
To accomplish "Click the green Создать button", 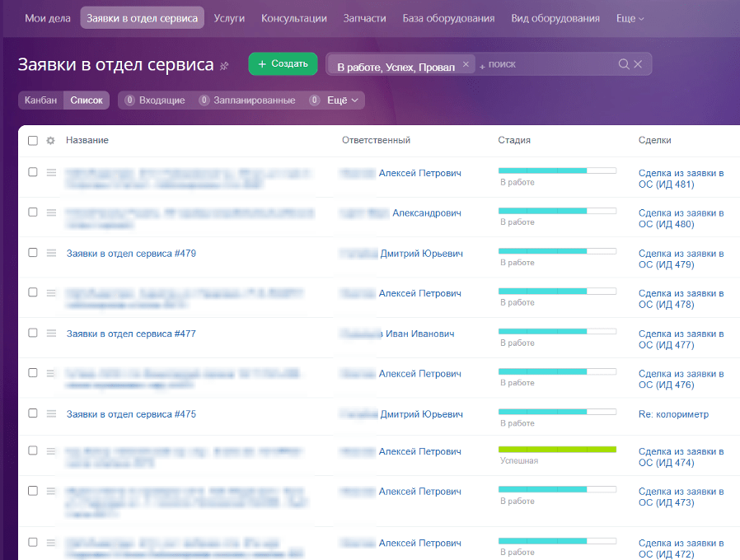I will tap(283, 63).
